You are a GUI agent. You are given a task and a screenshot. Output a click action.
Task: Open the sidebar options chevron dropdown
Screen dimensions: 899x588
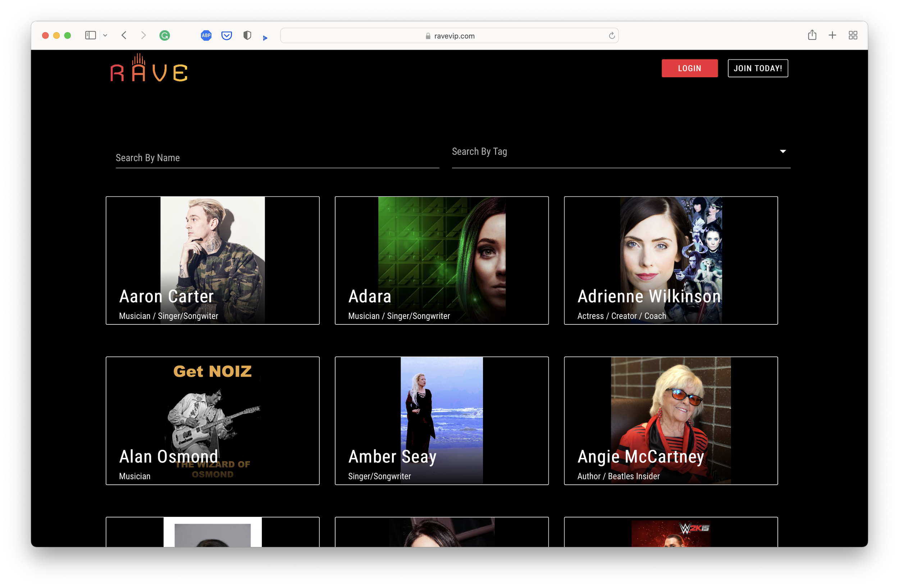pyautogui.click(x=105, y=36)
